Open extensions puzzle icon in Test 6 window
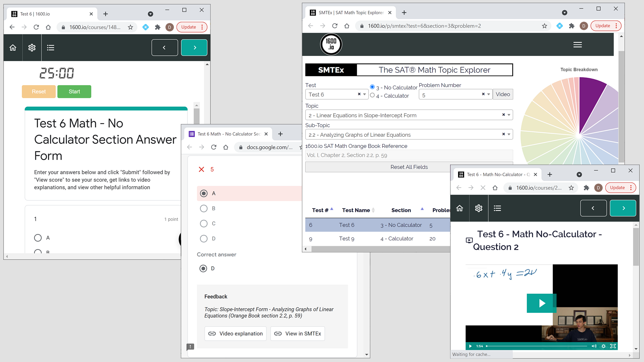The width and height of the screenshot is (644, 362). pos(158,27)
